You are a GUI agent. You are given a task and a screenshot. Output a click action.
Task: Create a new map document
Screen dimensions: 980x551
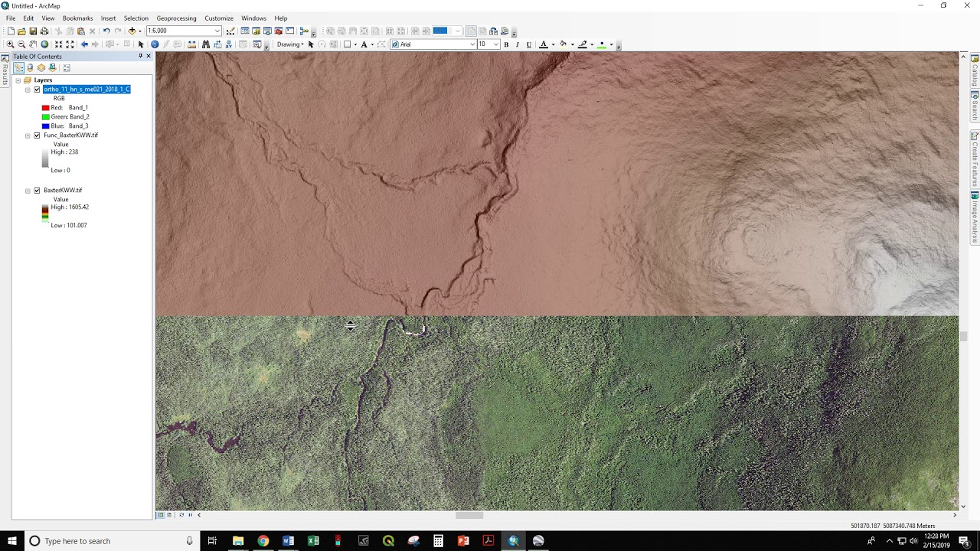(x=11, y=31)
